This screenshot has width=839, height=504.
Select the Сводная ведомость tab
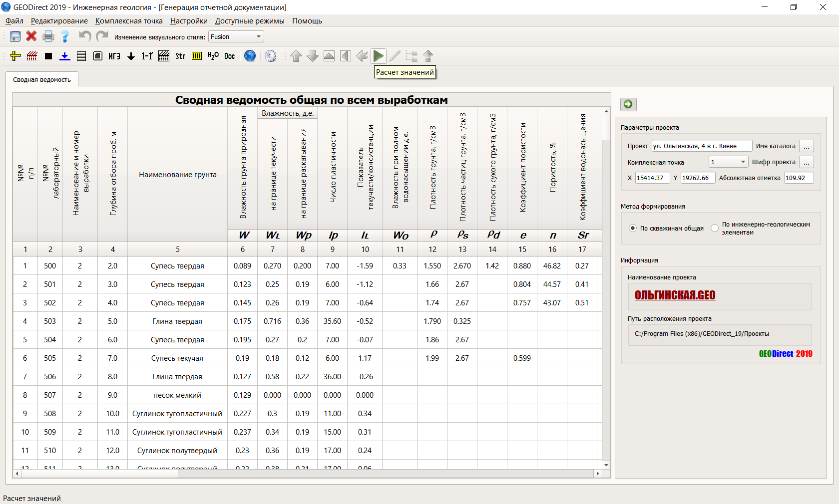point(42,80)
